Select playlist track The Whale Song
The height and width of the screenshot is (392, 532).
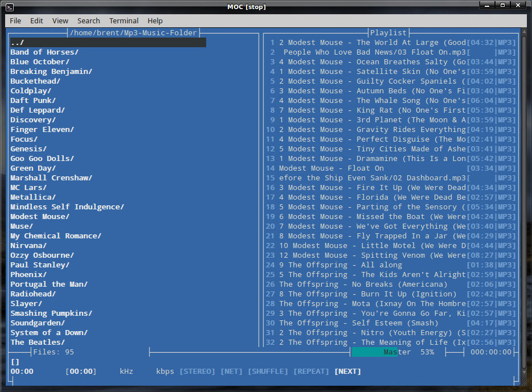coord(391,101)
